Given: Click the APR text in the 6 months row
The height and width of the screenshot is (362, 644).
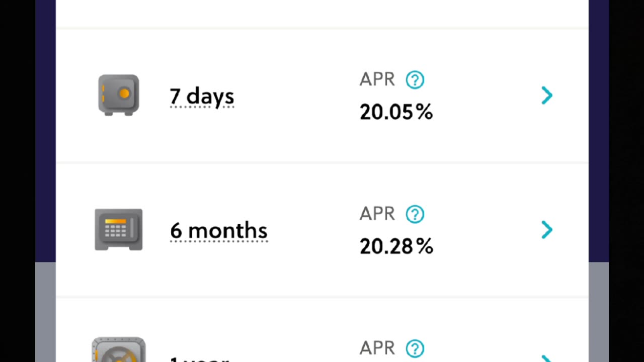Looking at the screenshot, I should (377, 214).
